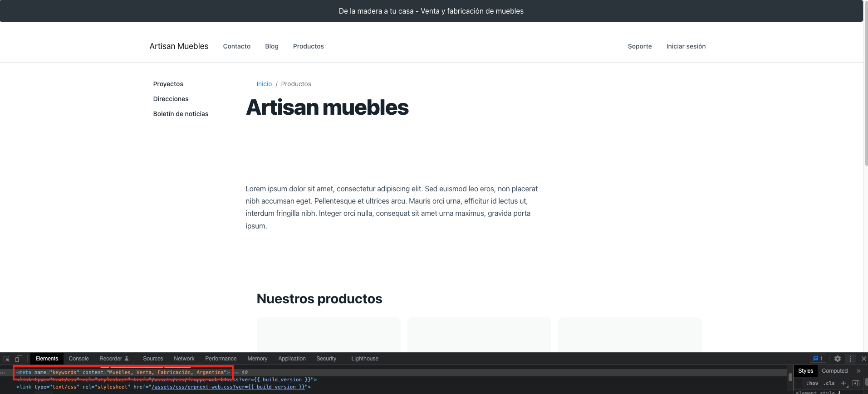Open the Contacto navigation link

tap(237, 46)
